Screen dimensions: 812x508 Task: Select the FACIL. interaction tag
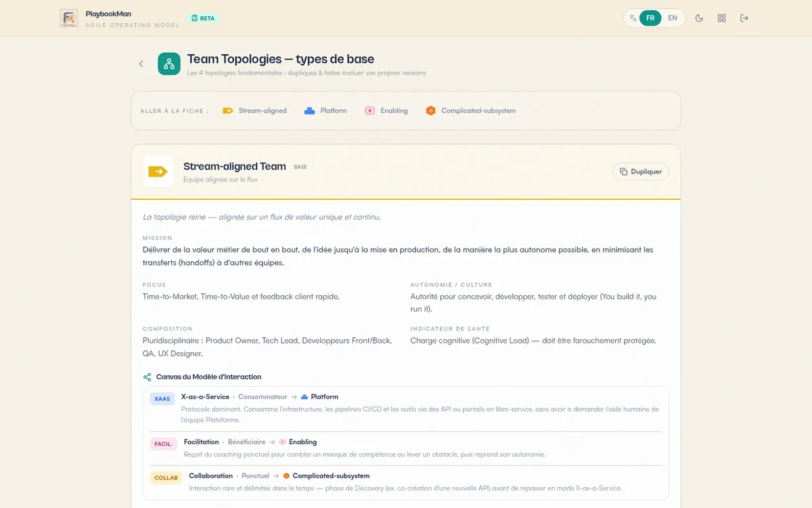[164, 444]
